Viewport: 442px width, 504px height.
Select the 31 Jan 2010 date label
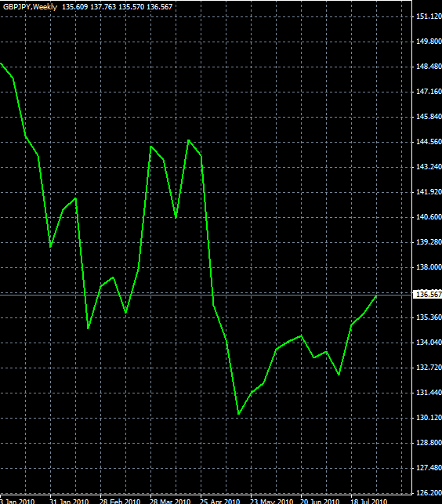click(x=69, y=501)
